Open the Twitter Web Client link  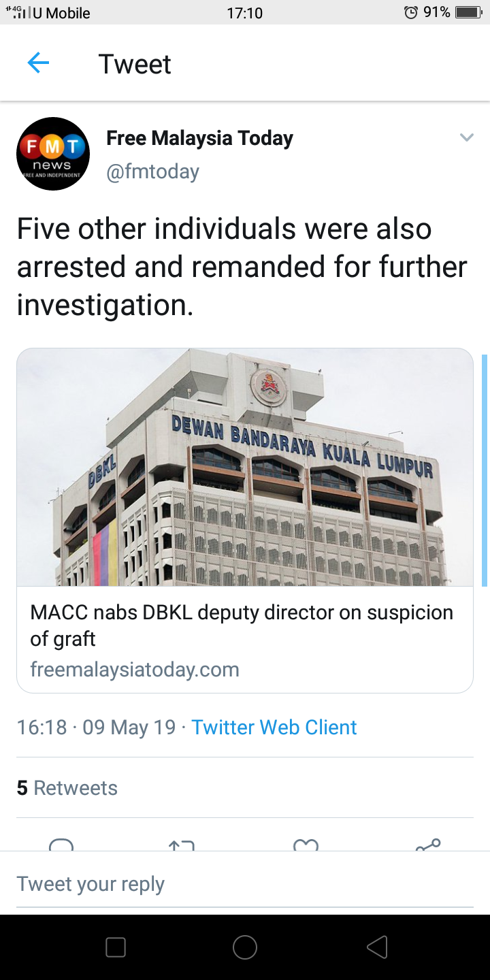pos(274,727)
